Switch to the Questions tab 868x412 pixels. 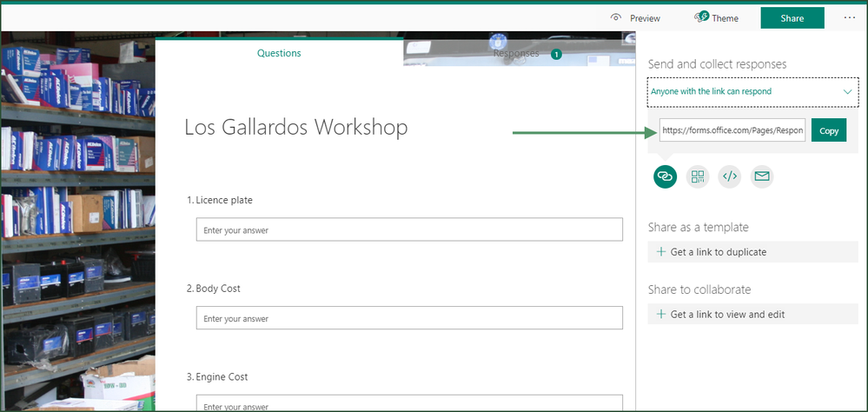tap(279, 53)
